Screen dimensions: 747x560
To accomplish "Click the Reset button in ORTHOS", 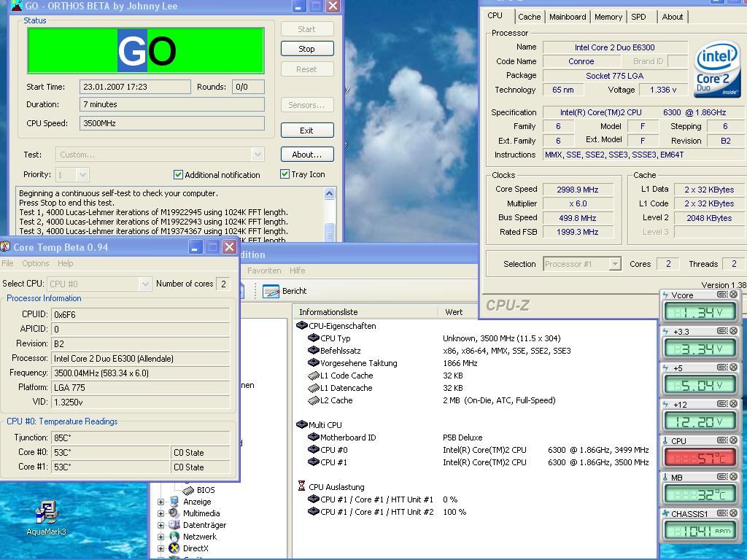I will pyautogui.click(x=307, y=69).
